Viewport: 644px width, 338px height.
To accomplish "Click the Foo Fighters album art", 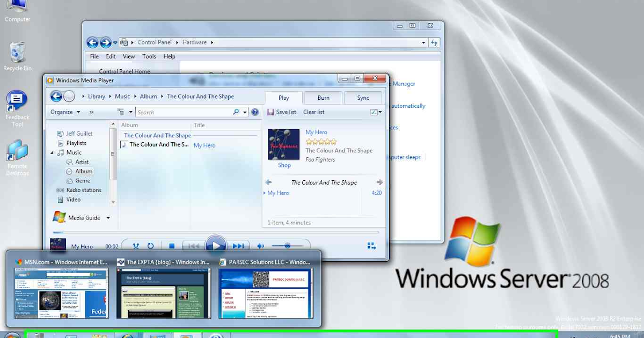I will pyautogui.click(x=283, y=144).
